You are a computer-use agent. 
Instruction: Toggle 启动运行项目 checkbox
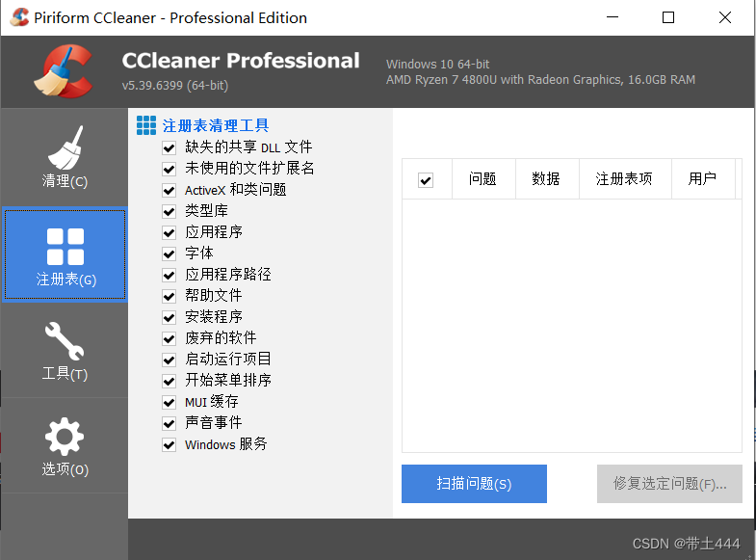click(x=169, y=360)
